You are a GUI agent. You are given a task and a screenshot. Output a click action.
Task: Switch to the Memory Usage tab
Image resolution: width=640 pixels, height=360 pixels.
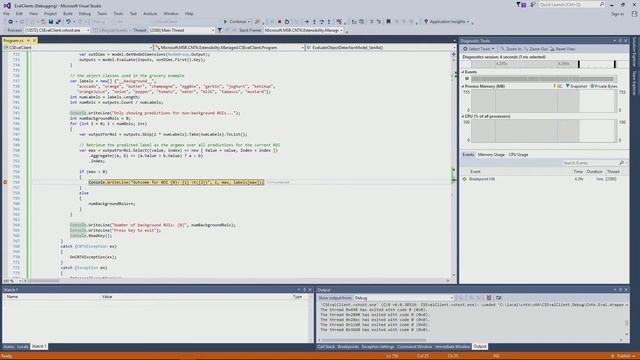pyautogui.click(x=491, y=155)
